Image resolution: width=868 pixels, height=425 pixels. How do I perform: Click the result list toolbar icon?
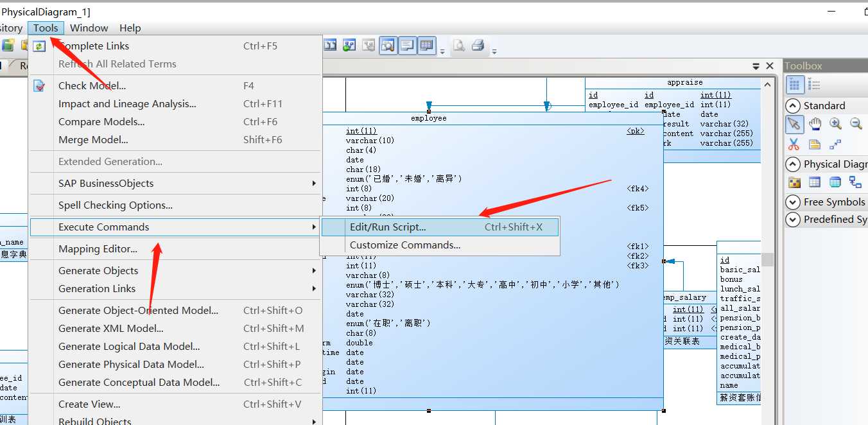pos(426,46)
